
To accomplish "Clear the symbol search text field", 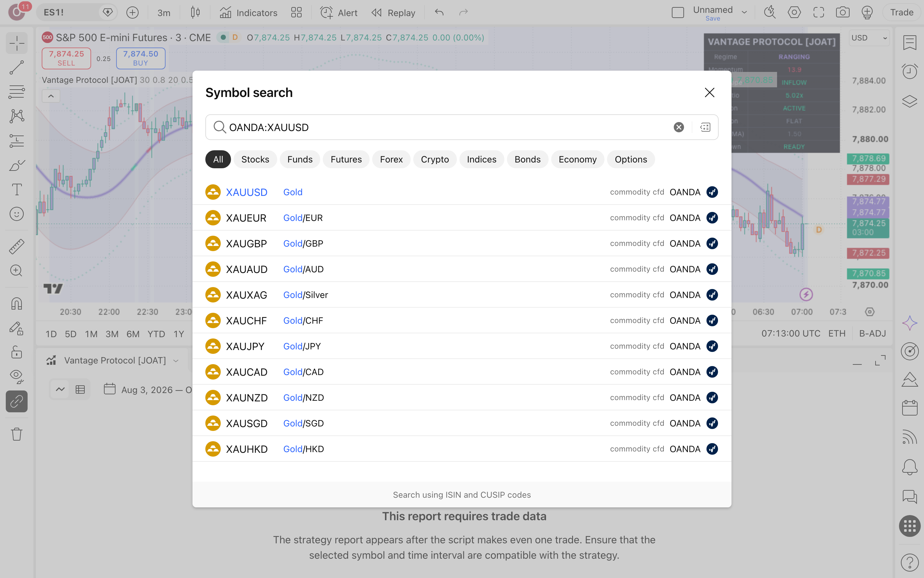I will tap(679, 127).
